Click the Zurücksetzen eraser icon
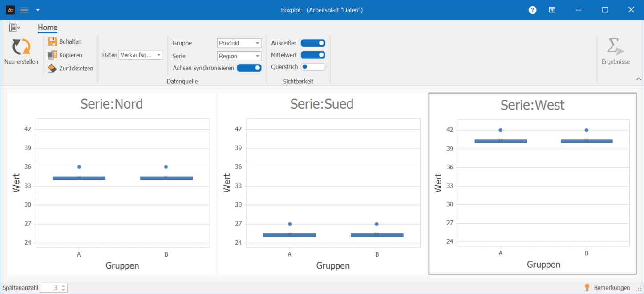This screenshot has height=294, width=644. tap(52, 69)
